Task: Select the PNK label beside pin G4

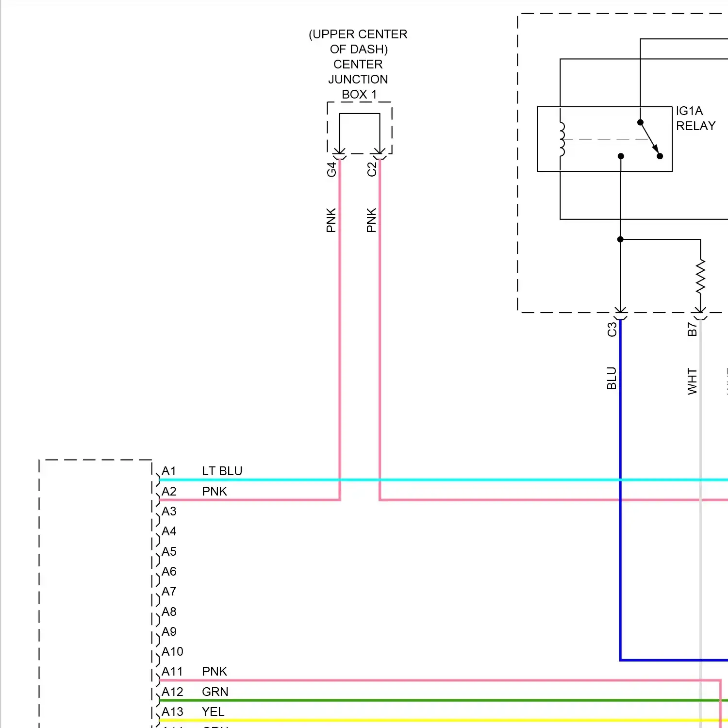Action: coord(331,220)
